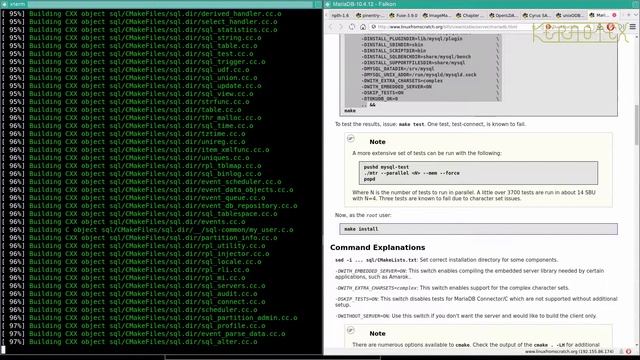Click the page vertical scrollbar thumb
640x360 pixels.
click(x=636, y=124)
